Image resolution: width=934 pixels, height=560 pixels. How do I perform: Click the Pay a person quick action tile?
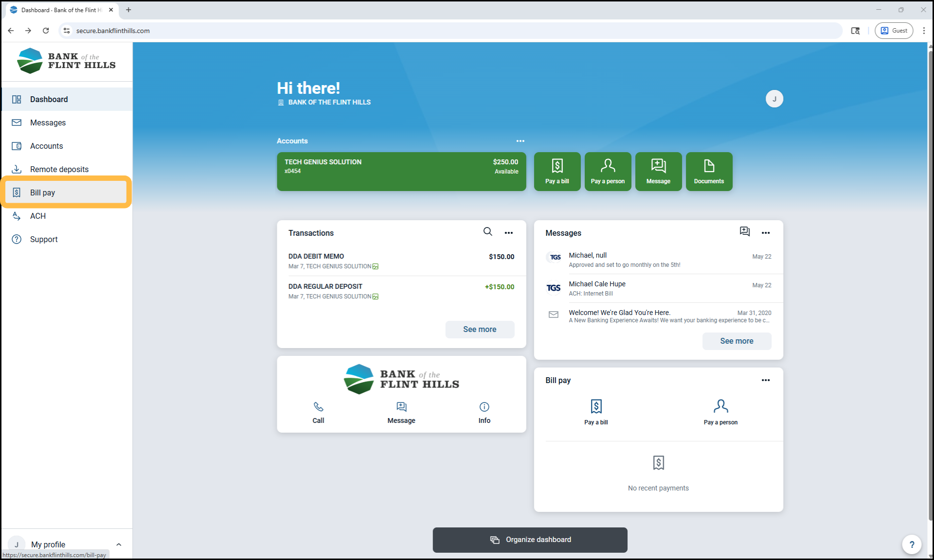608,171
